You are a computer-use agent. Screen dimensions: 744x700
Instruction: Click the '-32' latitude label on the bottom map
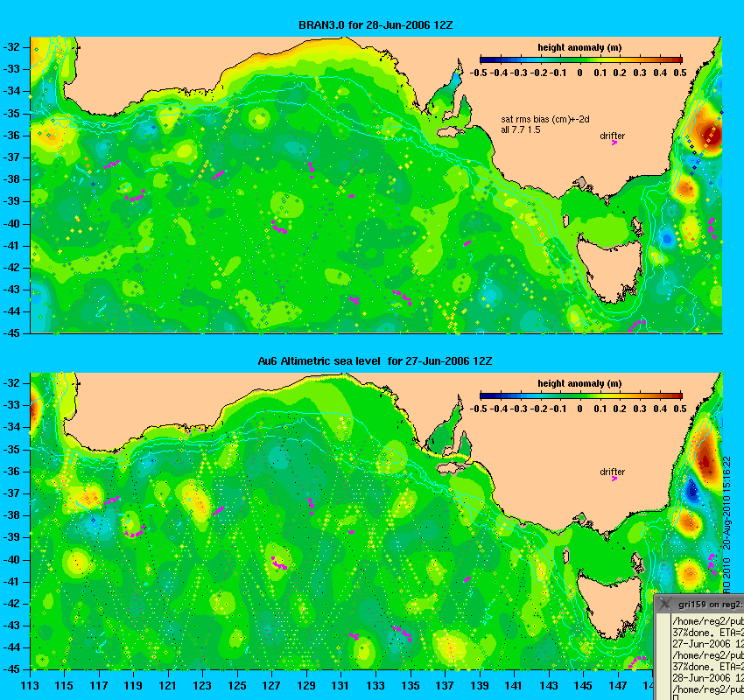coord(11,382)
